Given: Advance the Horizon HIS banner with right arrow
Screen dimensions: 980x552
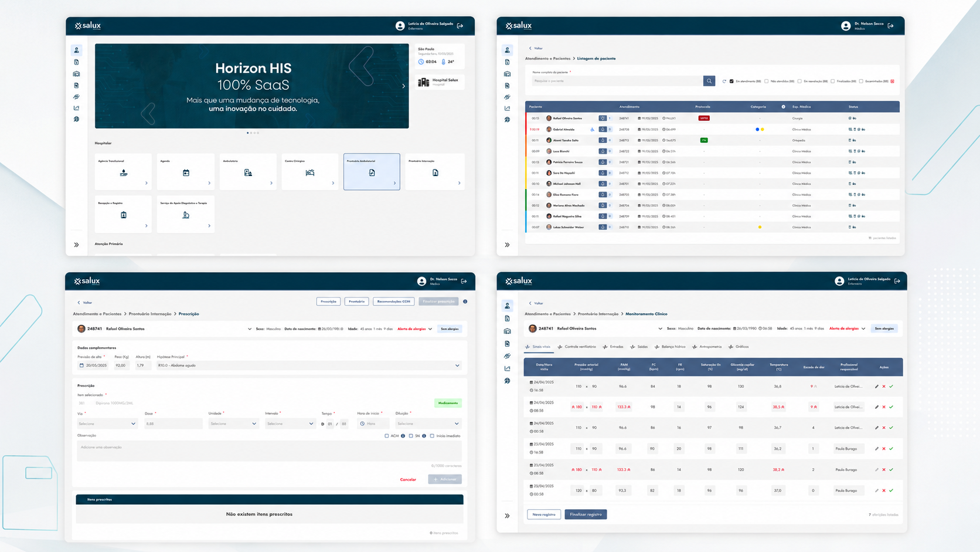Looking at the screenshot, I should tap(403, 86).
